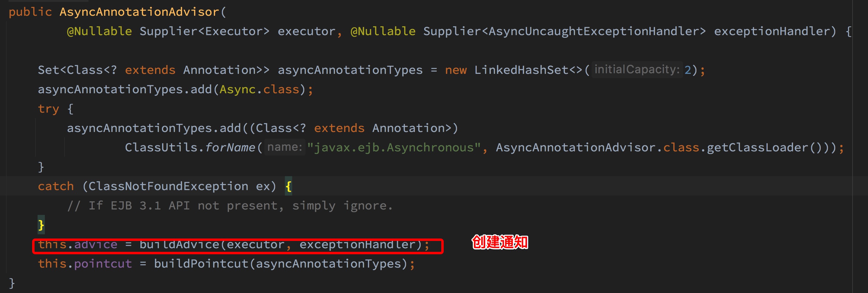Click the initialCapacity inlay hint
The image size is (868, 293).
(x=636, y=70)
